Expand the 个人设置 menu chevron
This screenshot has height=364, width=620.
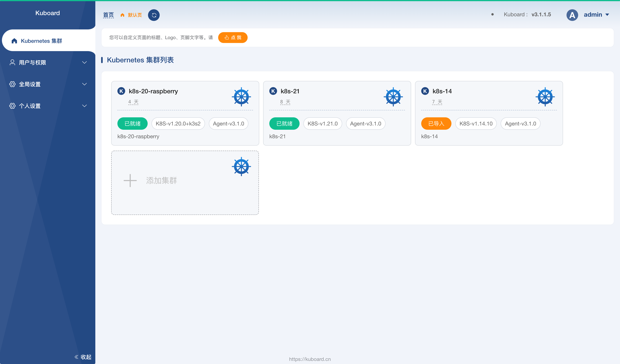[84, 106]
